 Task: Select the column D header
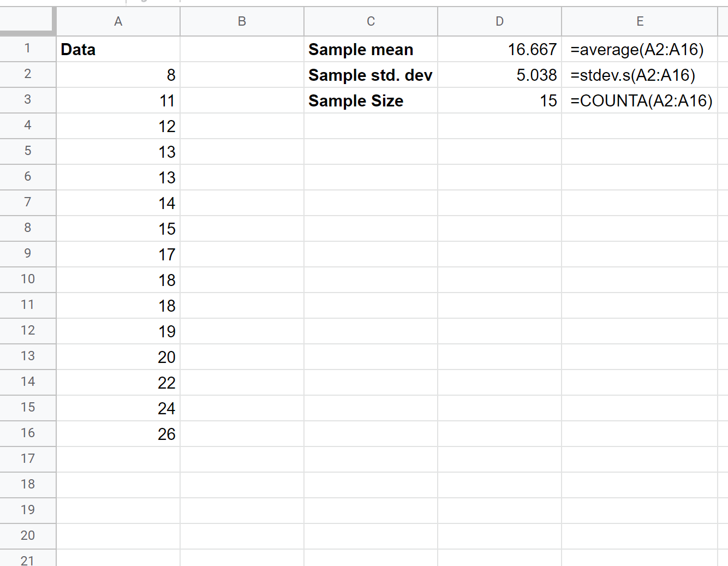[x=499, y=21]
